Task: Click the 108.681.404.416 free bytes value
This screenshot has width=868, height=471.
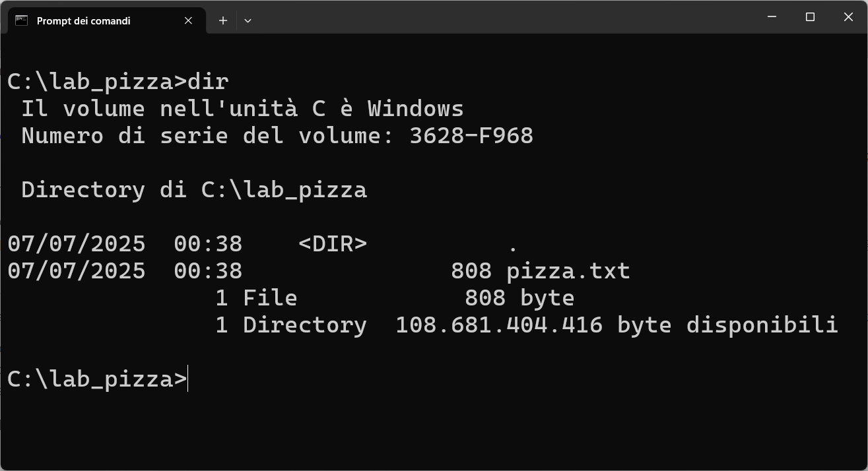Action: click(499, 325)
